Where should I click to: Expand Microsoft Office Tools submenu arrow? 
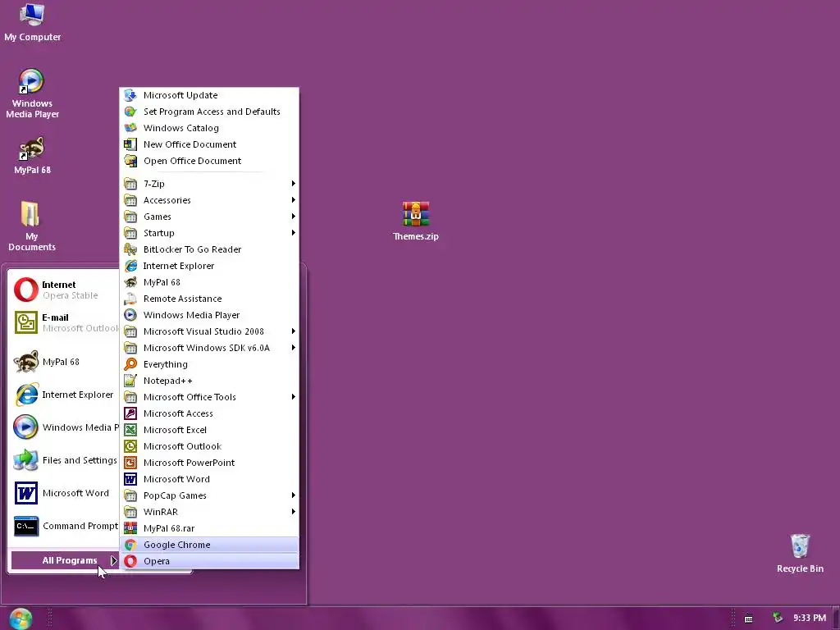click(x=293, y=397)
